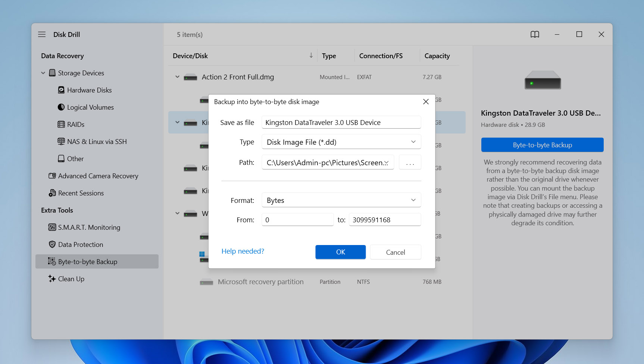Sort by Connection/FS column header
644x364 pixels.
coord(381,56)
